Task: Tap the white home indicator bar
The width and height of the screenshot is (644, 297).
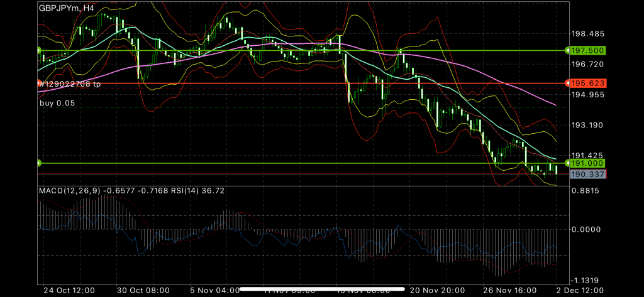Action: click(322, 291)
